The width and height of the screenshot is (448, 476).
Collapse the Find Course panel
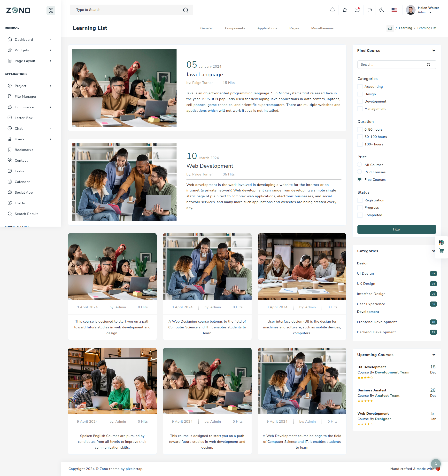click(x=434, y=51)
